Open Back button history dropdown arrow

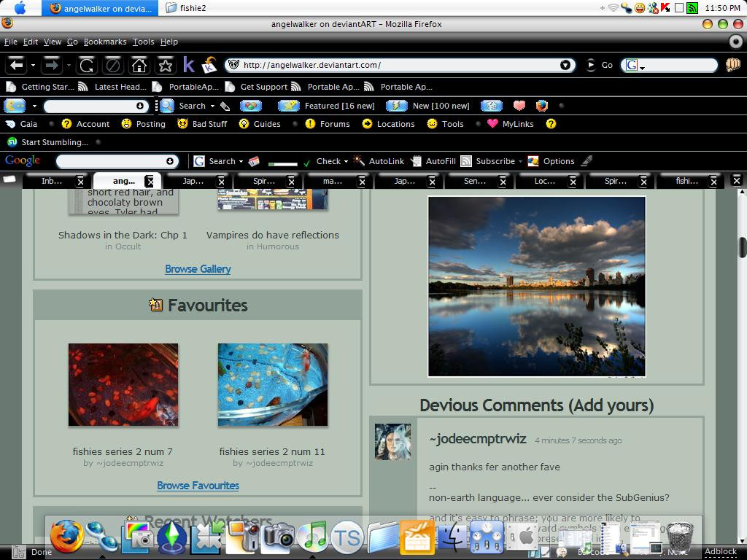click(33, 65)
